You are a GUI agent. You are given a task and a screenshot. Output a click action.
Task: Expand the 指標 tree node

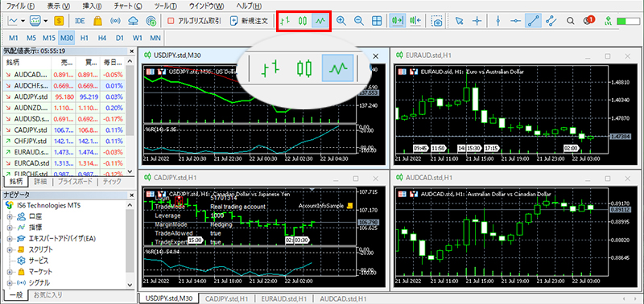[9, 228]
